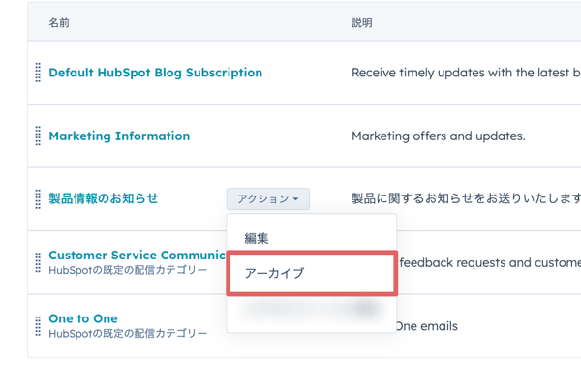Open the Marketing Information subscription type

pyautogui.click(x=119, y=136)
